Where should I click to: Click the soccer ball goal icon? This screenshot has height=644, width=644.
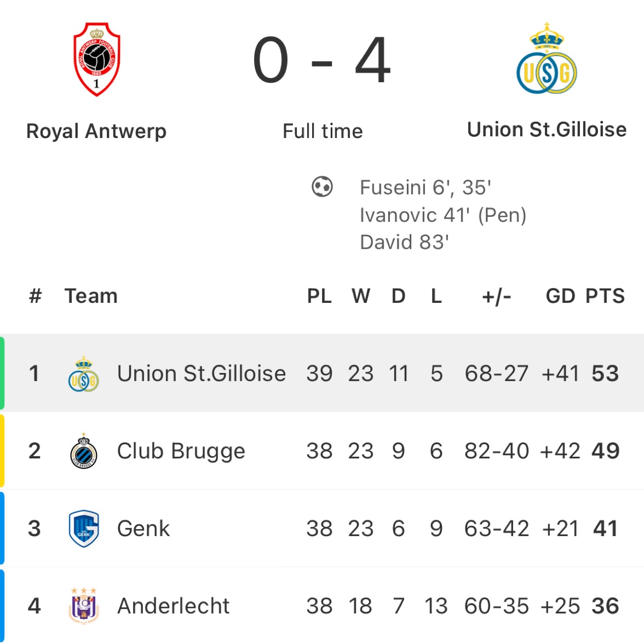322,187
